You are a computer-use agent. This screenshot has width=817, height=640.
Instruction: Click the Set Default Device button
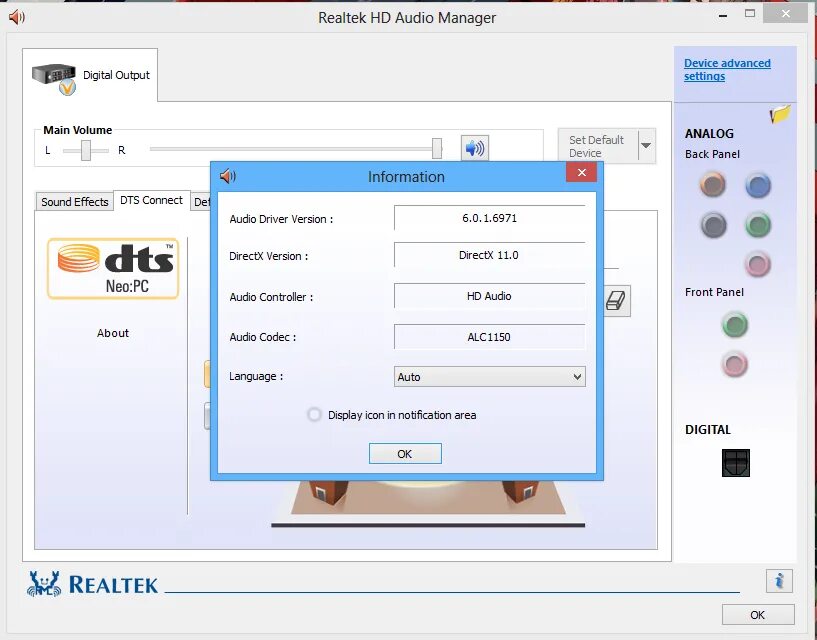click(x=598, y=146)
